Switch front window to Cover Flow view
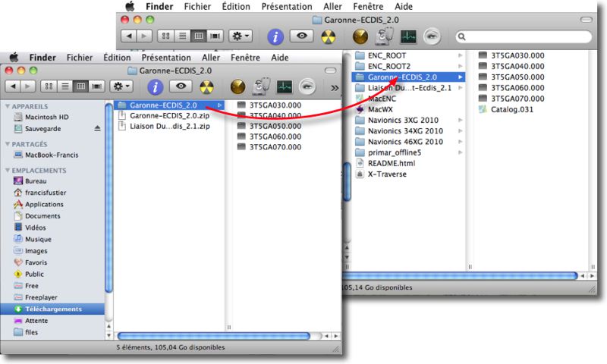The height and width of the screenshot is (364, 607). (x=97, y=86)
